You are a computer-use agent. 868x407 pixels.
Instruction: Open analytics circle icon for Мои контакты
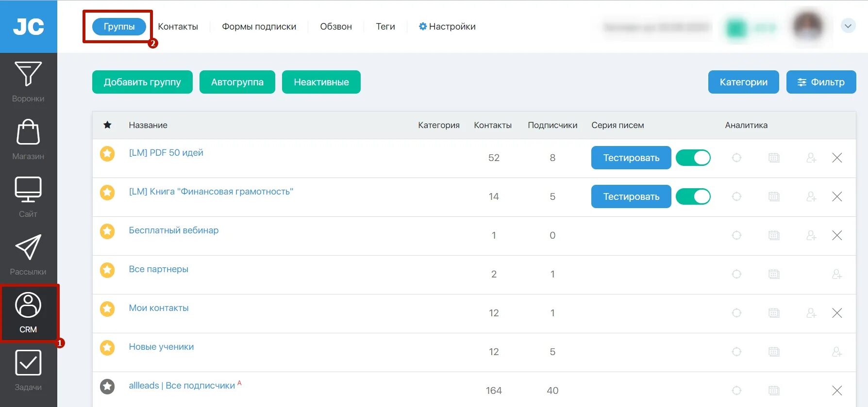pos(736,313)
